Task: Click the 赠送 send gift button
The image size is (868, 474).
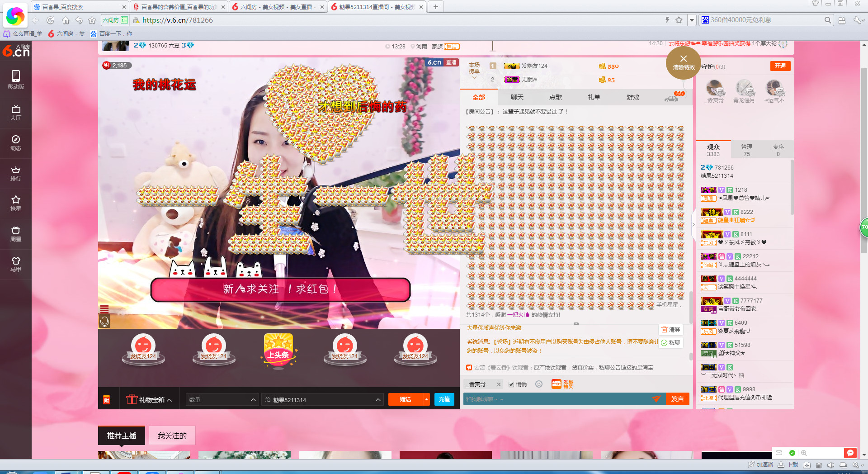Action: 406,399
